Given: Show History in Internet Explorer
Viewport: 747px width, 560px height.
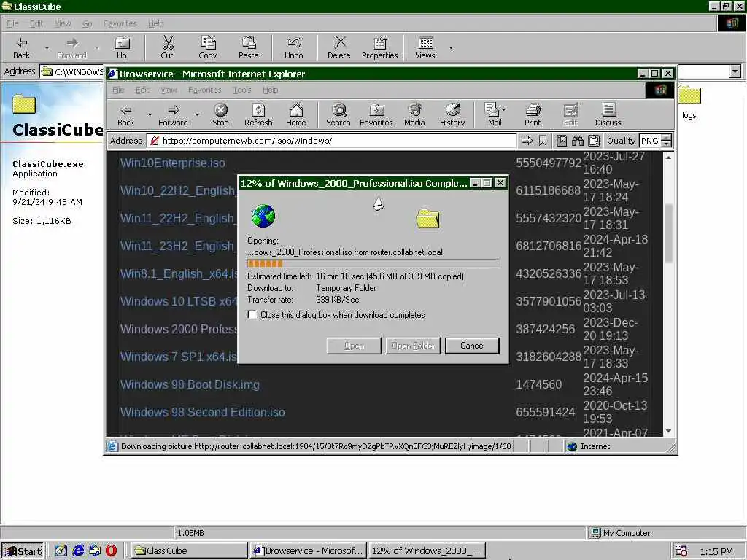Looking at the screenshot, I should click(452, 115).
